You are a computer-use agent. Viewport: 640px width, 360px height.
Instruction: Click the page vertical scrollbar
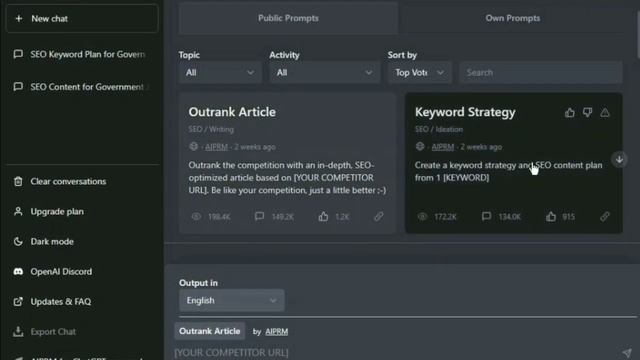point(638,35)
